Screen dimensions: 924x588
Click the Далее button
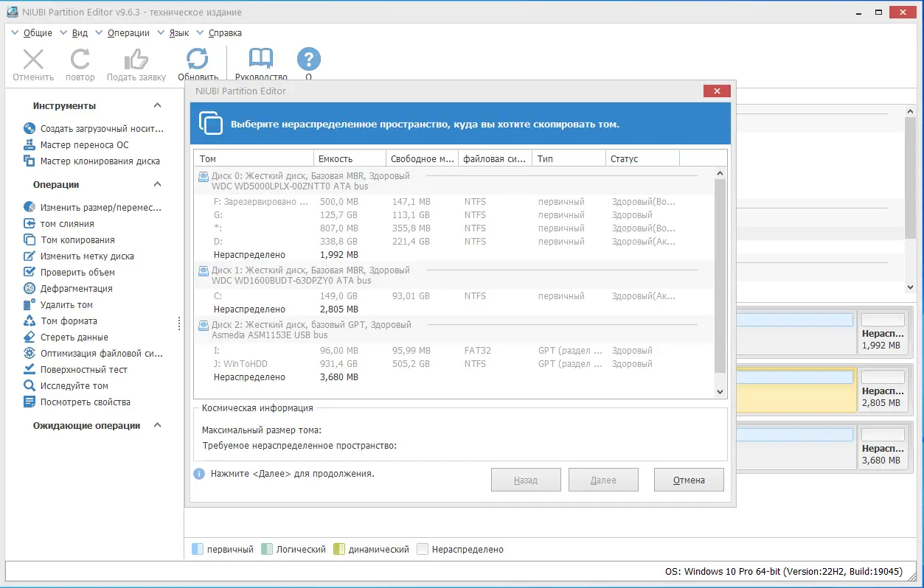coord(603,480)
